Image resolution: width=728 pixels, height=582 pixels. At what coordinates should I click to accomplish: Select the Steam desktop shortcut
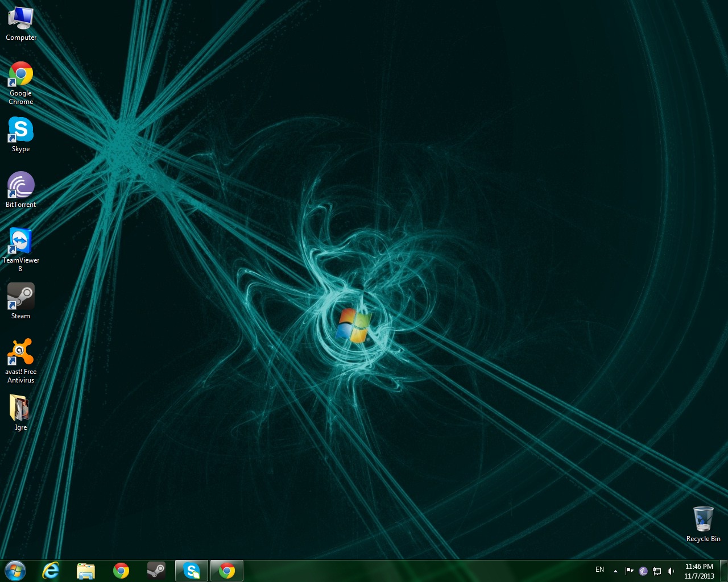coord(21,301)
